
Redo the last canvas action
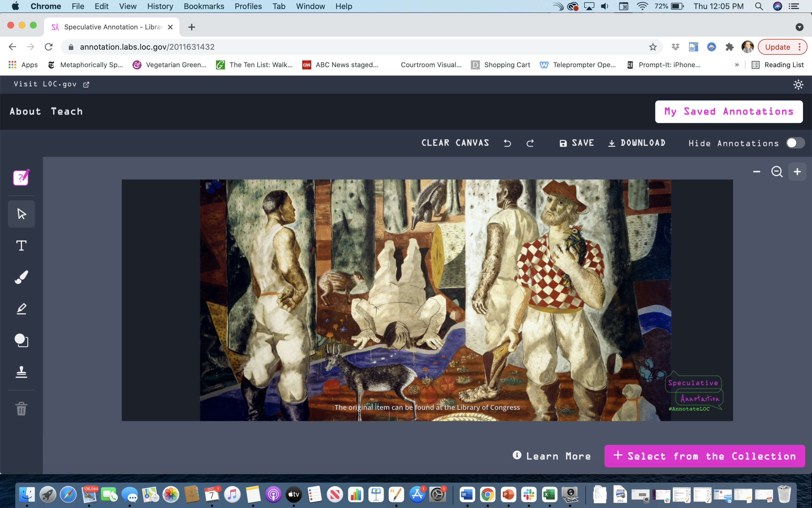pyautogui.click(x=530, y=143)
